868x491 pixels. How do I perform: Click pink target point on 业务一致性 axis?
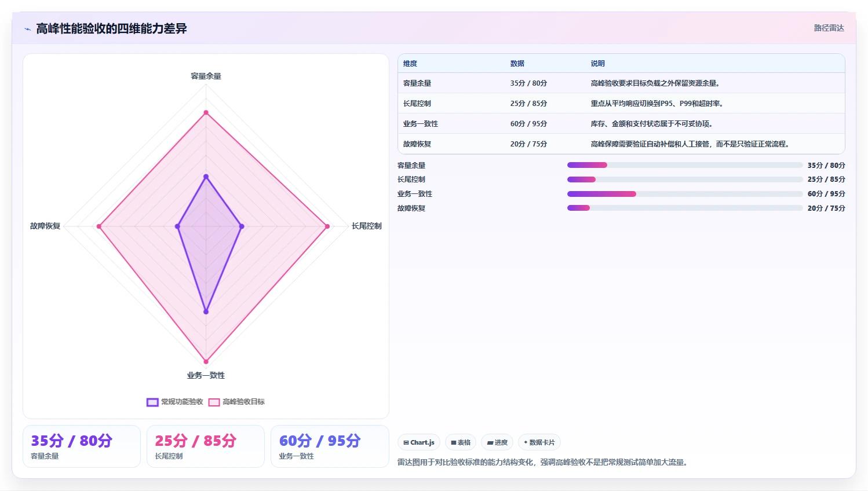tap(206, 362)
